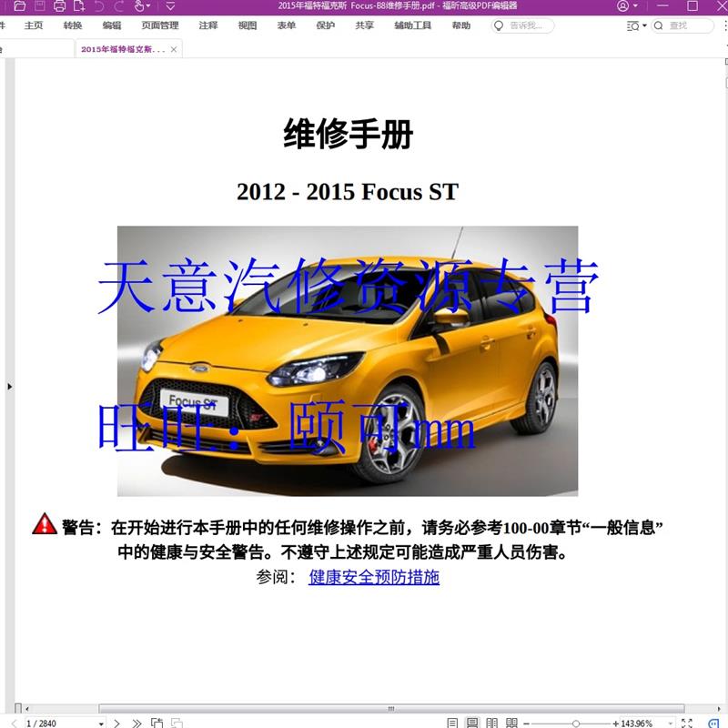Open the 表单 ribbon tab
Viewport: 728px width, 728px height.
click(286, 25)
